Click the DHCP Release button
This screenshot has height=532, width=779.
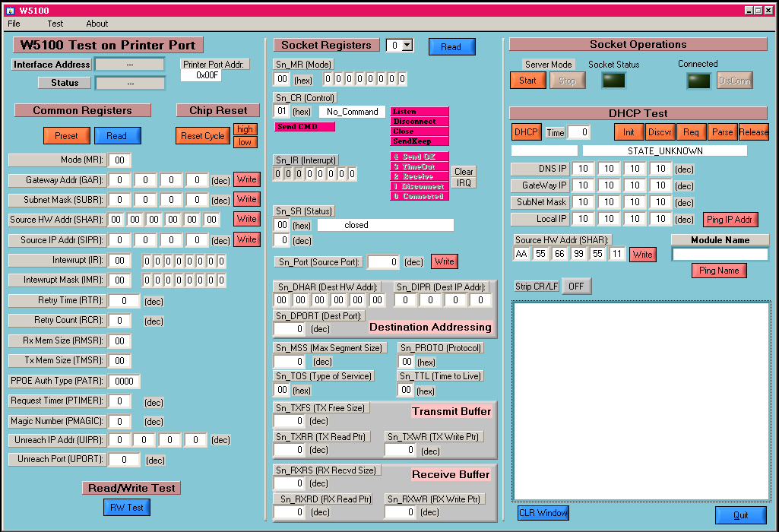tap(754, 132)
